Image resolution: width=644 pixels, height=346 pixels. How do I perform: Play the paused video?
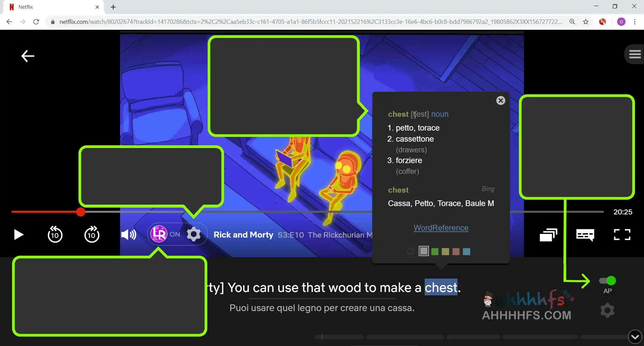(19, 235)
